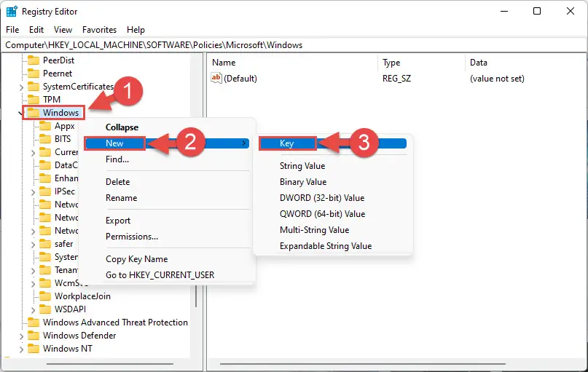Open the Favorites menu
This screenshot has height=372, width=588.
pos(99,30)
